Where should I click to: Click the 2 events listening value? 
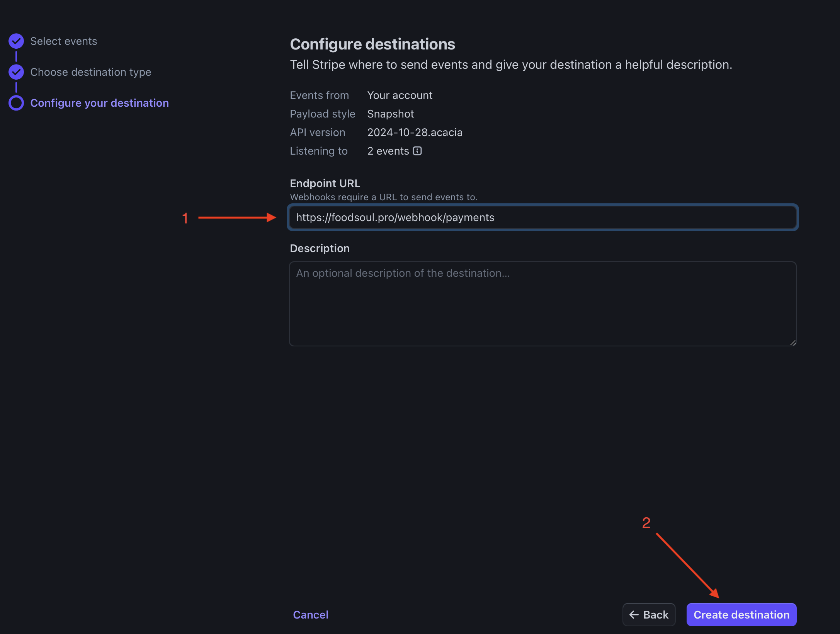[388, 151]
